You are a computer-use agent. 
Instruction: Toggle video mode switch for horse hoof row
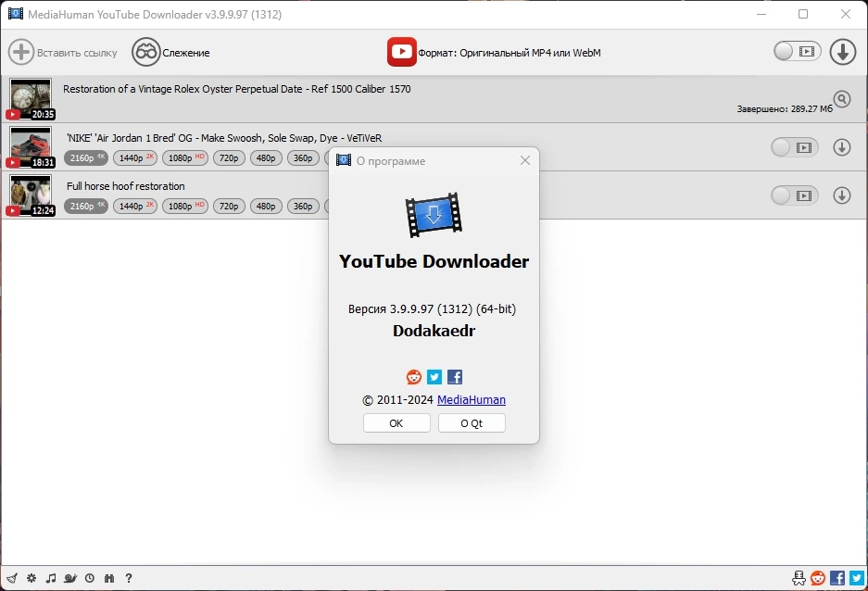click(795, 195)
